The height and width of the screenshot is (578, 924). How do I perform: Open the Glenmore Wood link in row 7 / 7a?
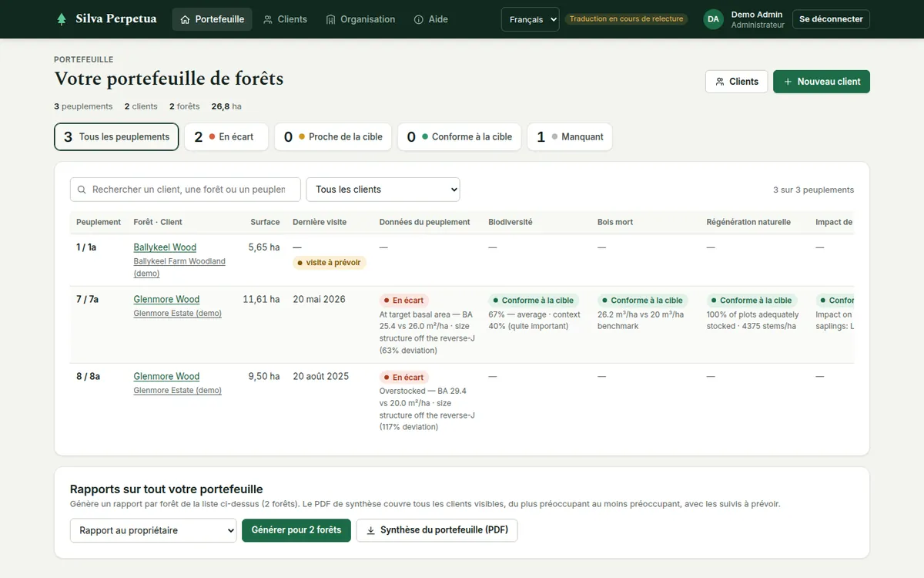(166, 299)
